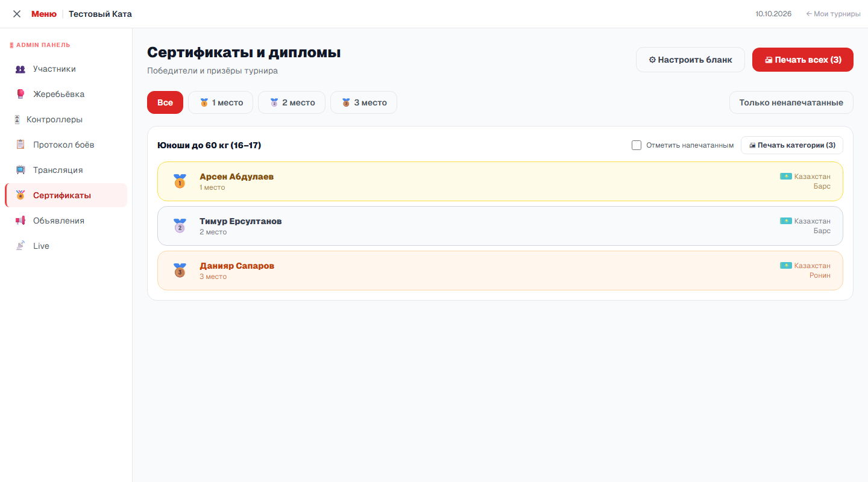Click the date 10.10.2026
The width and height of the screenshot is (868, 482).
775,14
